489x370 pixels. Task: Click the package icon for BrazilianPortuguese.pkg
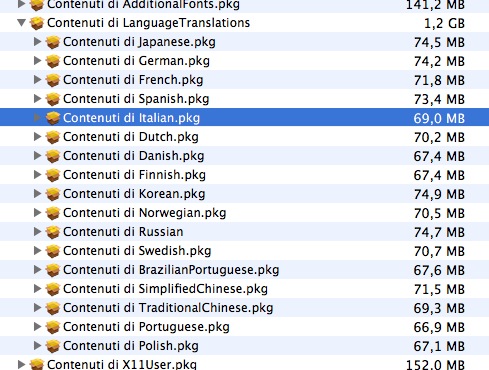[53, 270]
